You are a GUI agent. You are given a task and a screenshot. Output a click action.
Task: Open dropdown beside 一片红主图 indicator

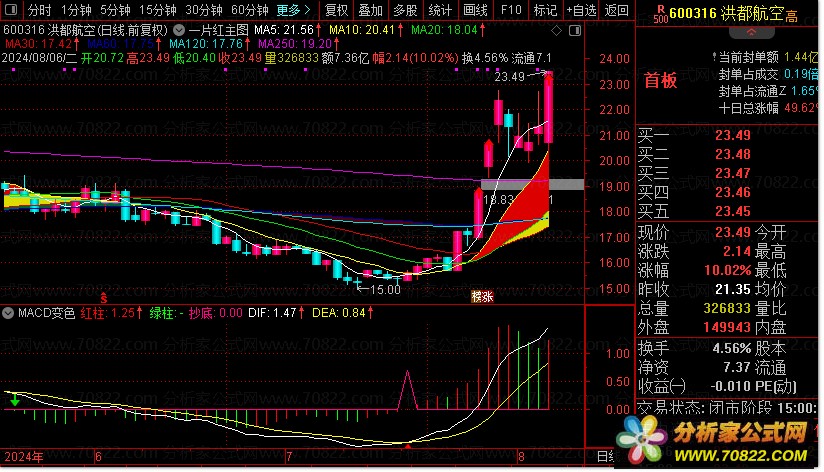pyautogui.click(x=179, y=30)
